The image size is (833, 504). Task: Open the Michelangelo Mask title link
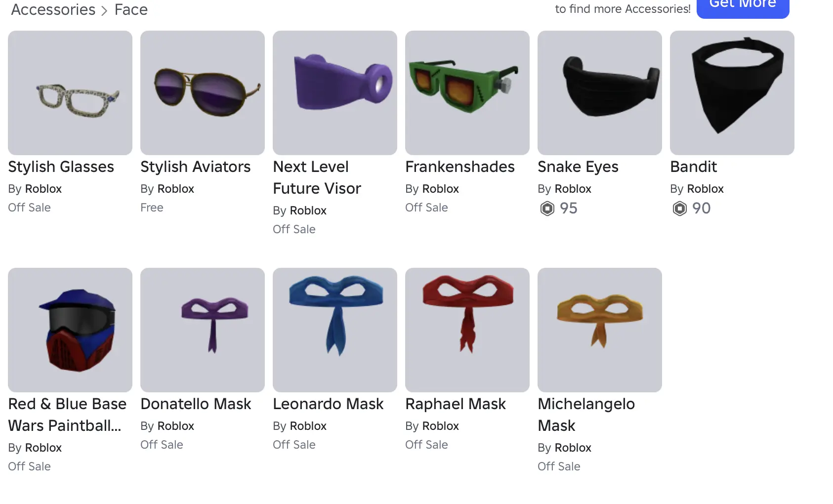tap(586, 415)
